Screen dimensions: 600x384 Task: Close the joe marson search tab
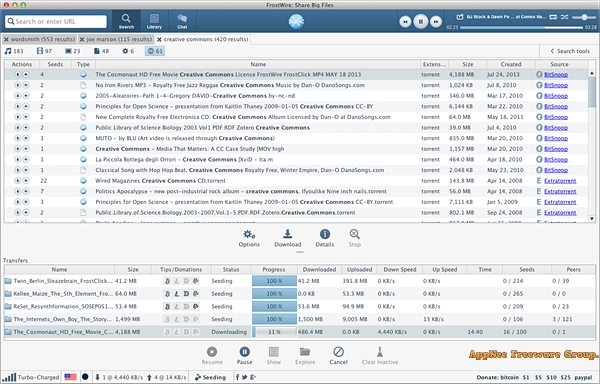[x=82, y=39]
